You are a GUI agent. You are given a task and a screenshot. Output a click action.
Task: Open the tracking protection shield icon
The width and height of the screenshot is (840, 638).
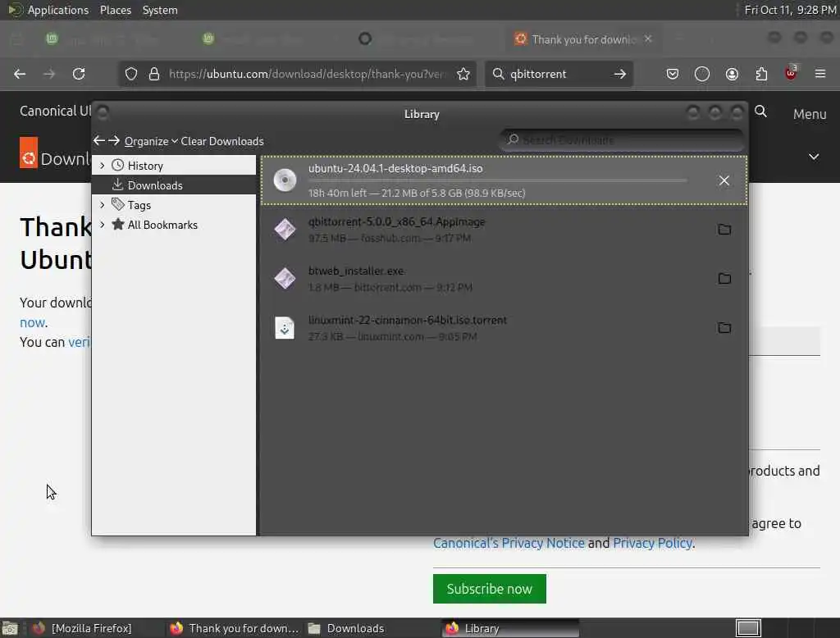130,74
